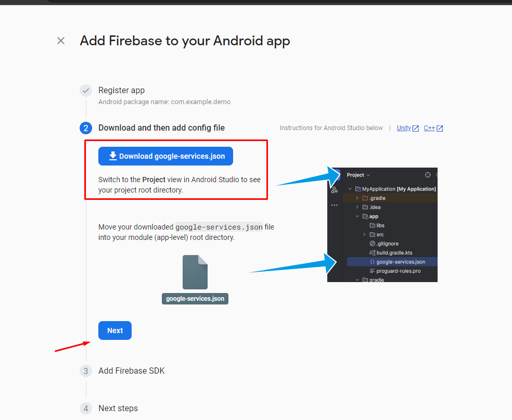The height and width of the screenshot is (420, 512).
Task: Select build.gradle.kts in the project tree
Action: pos(394,253)
